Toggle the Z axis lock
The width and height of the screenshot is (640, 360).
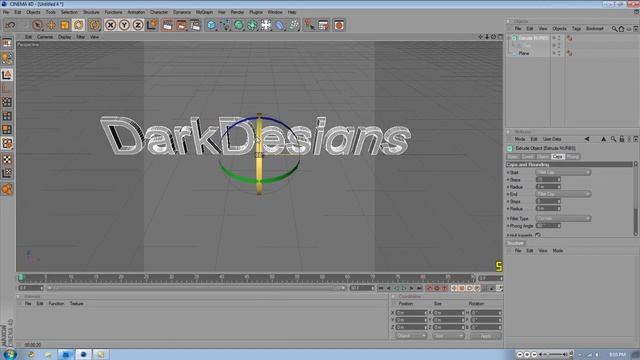(x=138, y=25)
